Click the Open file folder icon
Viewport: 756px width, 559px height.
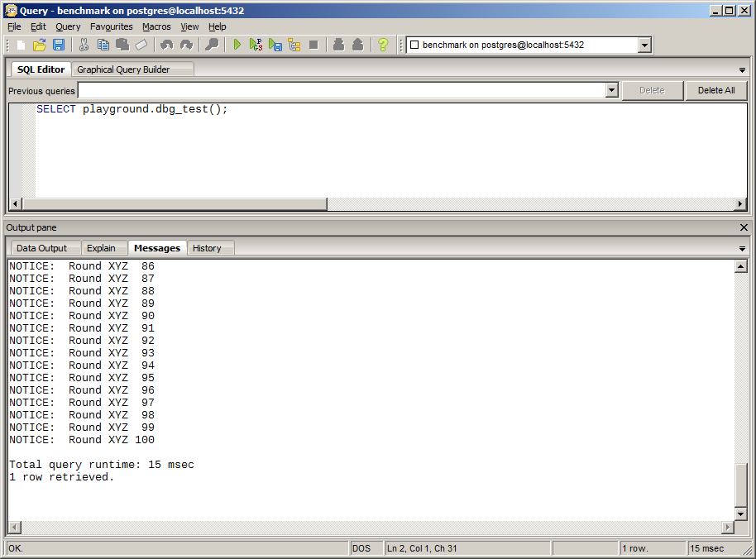click(39, 45)
